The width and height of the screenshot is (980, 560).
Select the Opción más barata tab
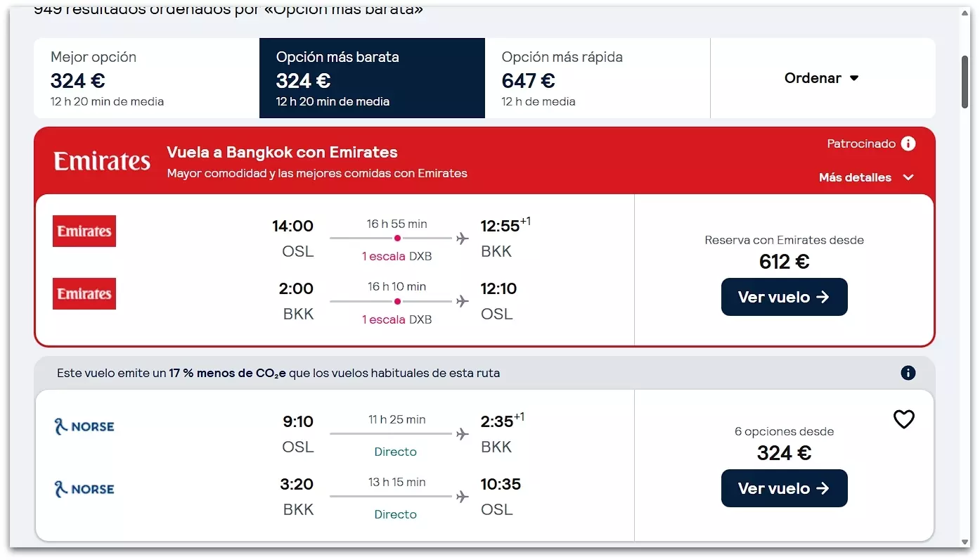[372, 78]
